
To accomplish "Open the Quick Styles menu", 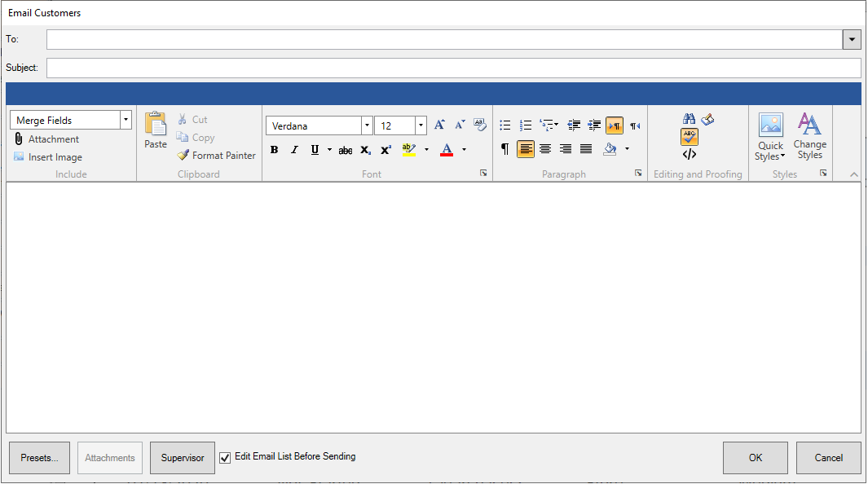I will [770, 138].
